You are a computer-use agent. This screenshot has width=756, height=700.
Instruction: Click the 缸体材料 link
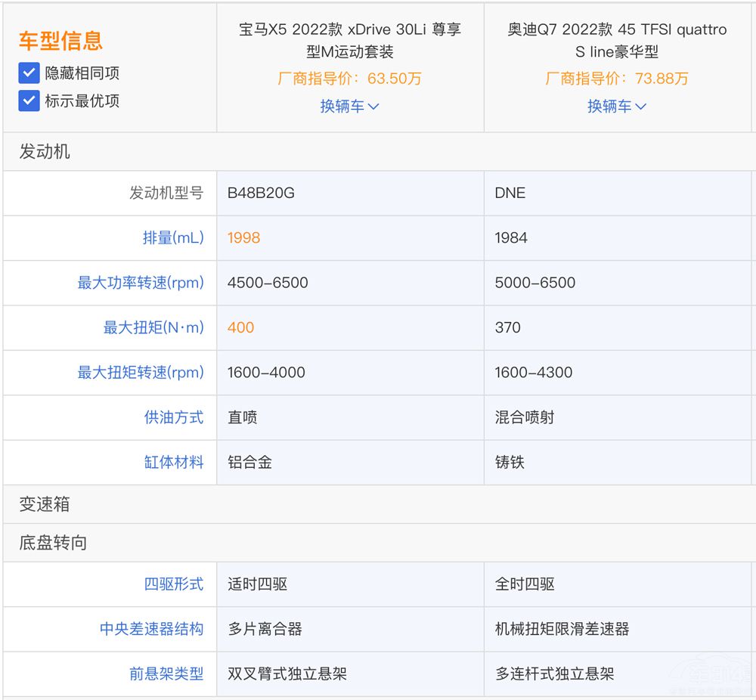tap(174, 463)
